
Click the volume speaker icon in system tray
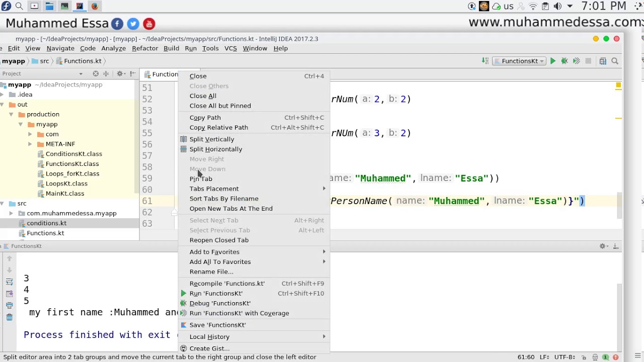coord(557,6)
